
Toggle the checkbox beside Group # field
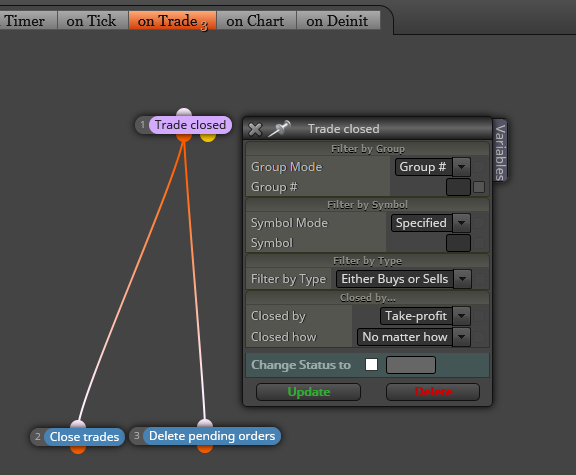click(479, 187)
